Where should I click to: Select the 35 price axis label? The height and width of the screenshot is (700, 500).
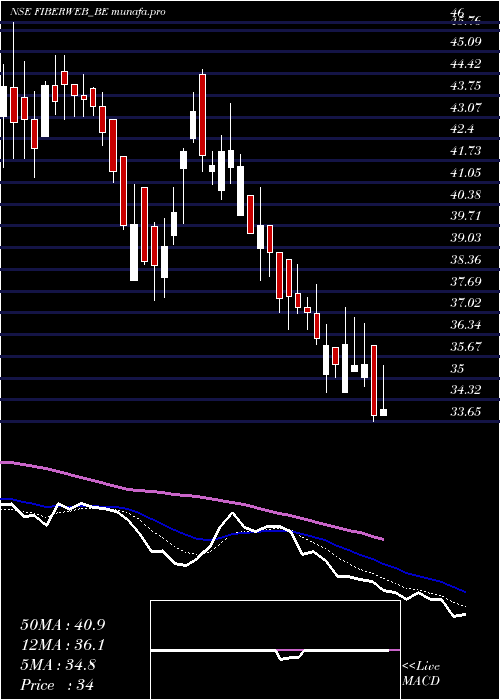pos(458,369)
